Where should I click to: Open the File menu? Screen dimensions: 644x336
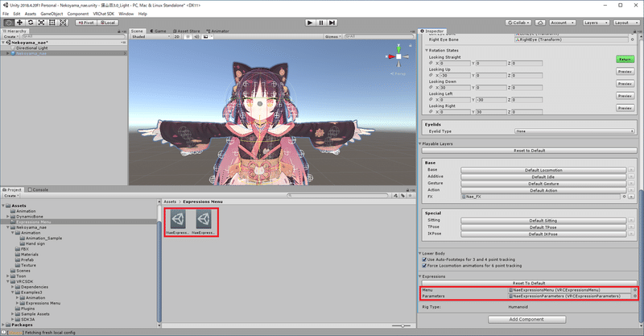pos(6,14)
